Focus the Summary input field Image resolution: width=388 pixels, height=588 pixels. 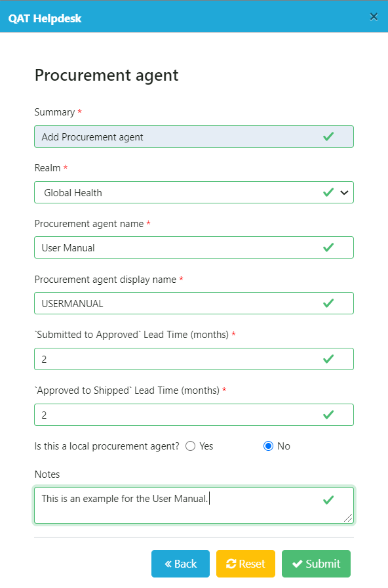tap(194, 136)
